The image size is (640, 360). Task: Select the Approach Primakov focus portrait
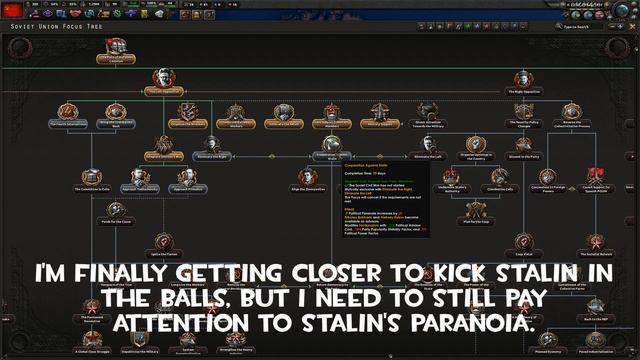pyautogui.click(x=188, y=177)
